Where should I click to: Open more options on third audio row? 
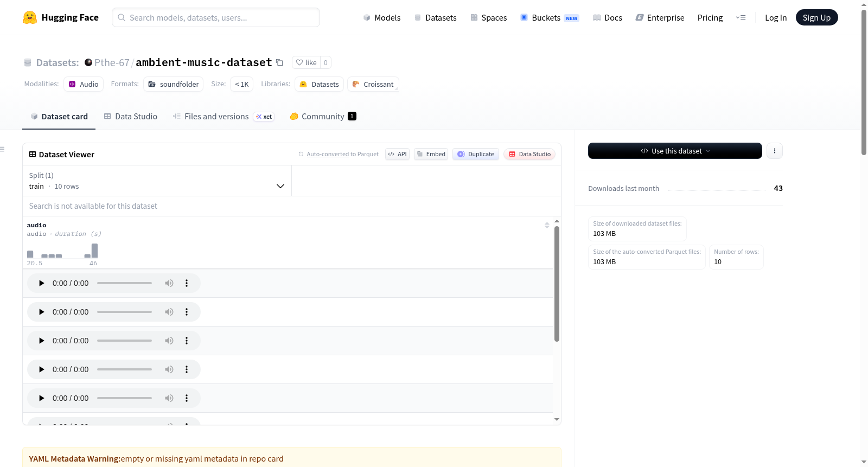point(187,341)
